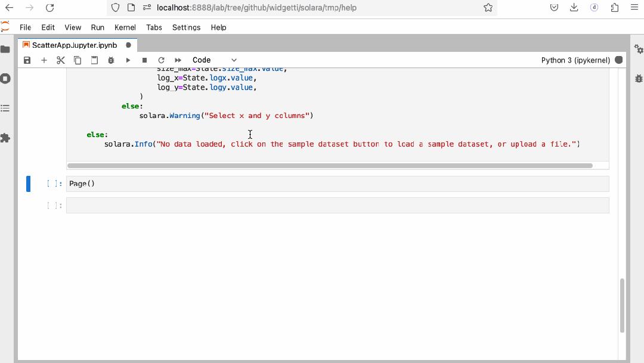Open the extension manager puzzle icon
The height and width of the screenshot is (363, 644).
(x=6, y=138)
